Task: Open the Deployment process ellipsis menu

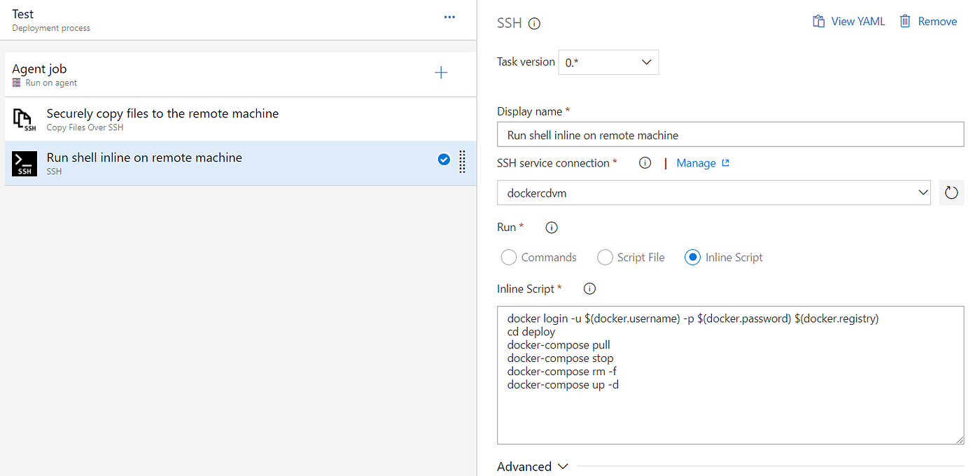Action: click(449, 17)
